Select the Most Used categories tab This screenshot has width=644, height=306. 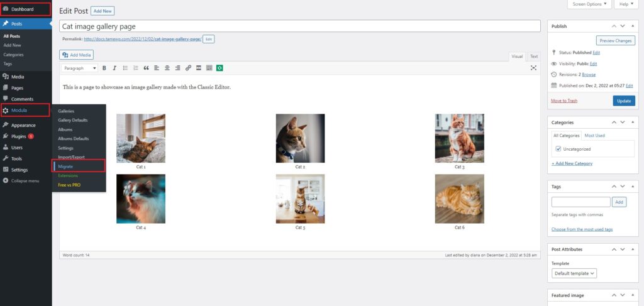coord(594,135)
